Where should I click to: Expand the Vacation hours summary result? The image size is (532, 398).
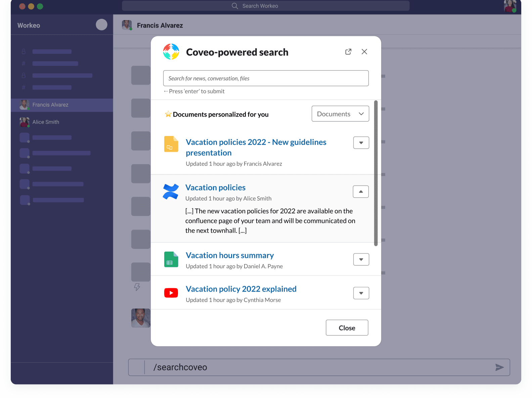click(361, 259)
